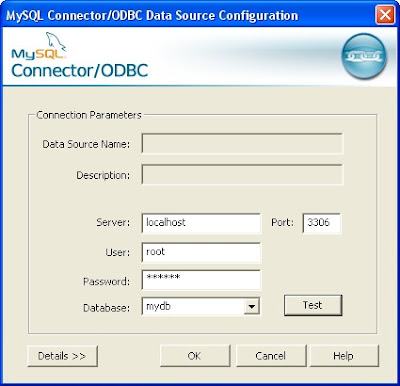Click the masked Password field
The image size is (400, 386).
pos(201,280)
